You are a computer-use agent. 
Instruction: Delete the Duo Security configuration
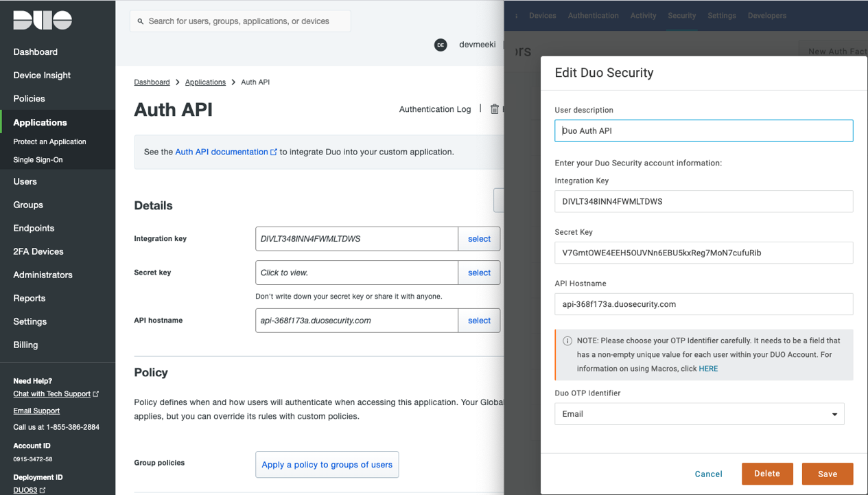[x=767, y=474]
